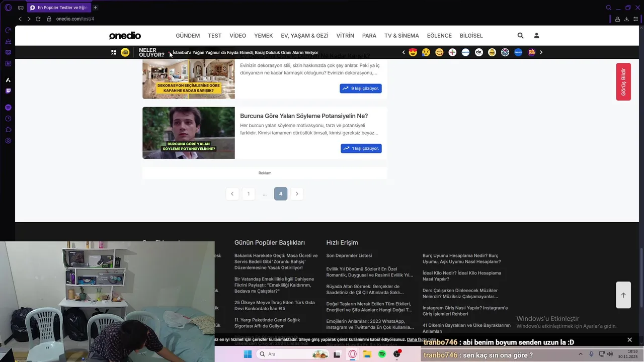The height and width of the screenshot is (362, 644).
Task: Click 'Daha fazla bilgi' cookie link
Action: 422,340
